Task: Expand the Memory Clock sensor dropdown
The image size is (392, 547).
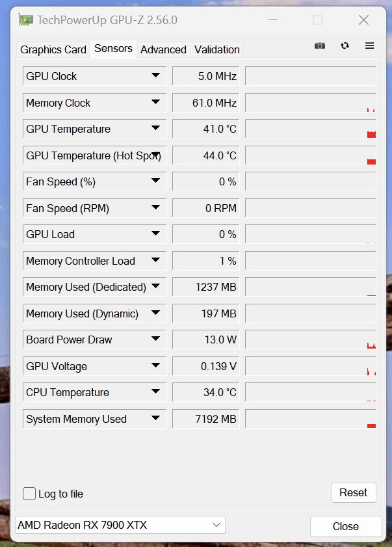Action: (155, 102)
